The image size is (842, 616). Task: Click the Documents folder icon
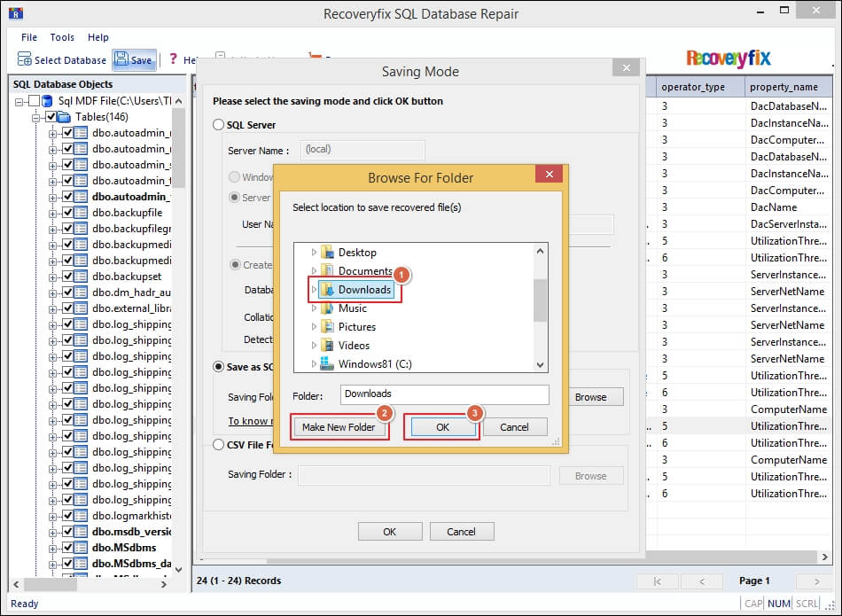point(327,270)
